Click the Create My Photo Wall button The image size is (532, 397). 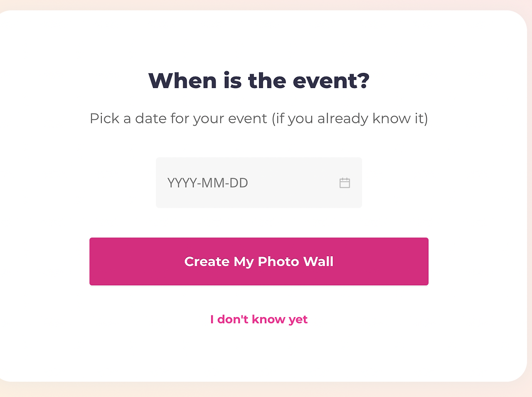coord(259,262)
